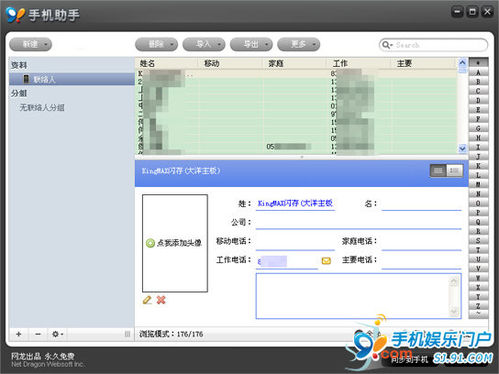499x374 pixels.
Task: Click contact list scroll down arrow
Action: [x=462, y=149]
